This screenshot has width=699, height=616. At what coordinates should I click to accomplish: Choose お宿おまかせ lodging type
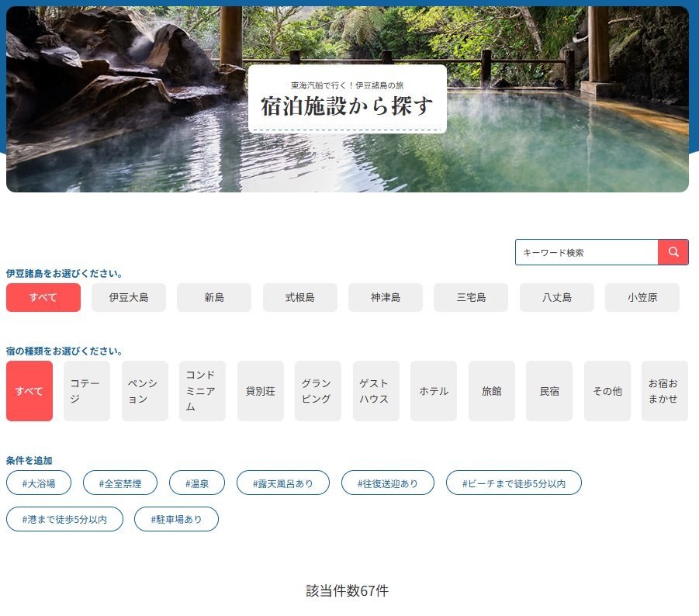coord(665,391)
